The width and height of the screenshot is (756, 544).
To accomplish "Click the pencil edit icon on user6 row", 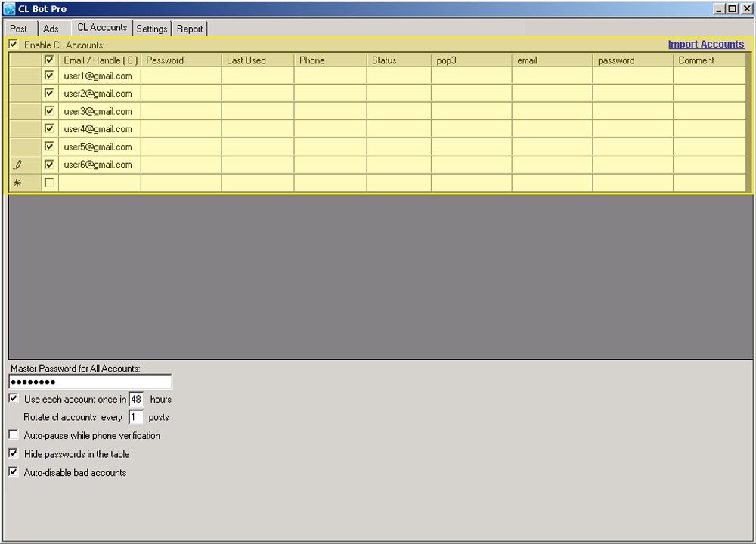I will [18, 165].
